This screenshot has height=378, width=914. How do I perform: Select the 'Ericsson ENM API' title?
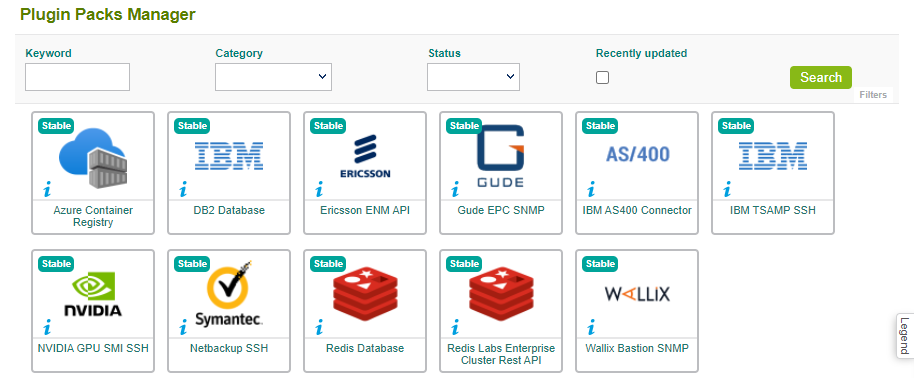coord(365,210)
